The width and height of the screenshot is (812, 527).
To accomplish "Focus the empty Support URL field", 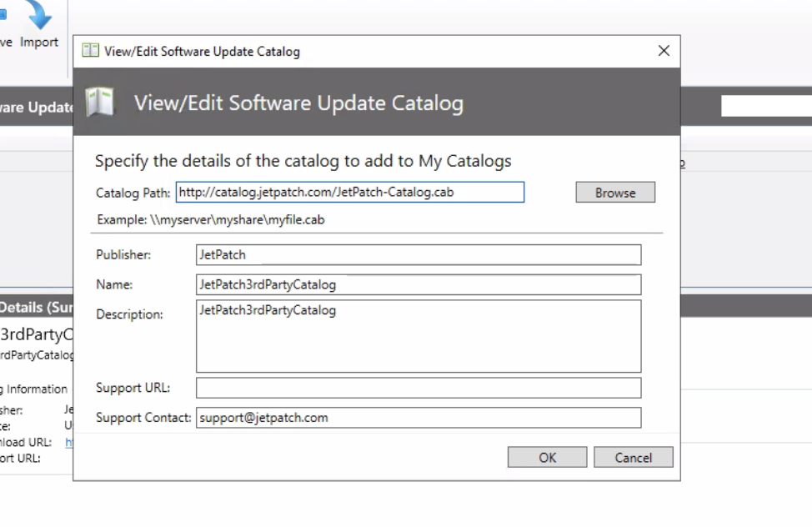I will point(419,388).
